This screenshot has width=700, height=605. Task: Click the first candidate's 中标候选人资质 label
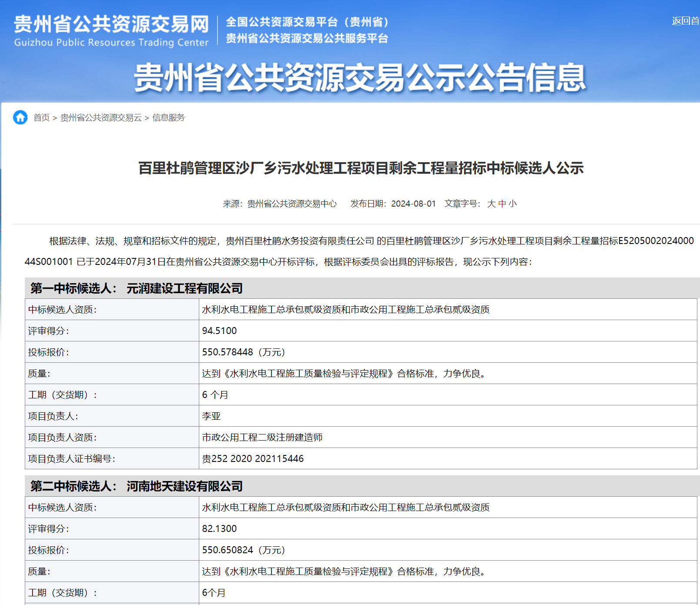click(62, 309)
